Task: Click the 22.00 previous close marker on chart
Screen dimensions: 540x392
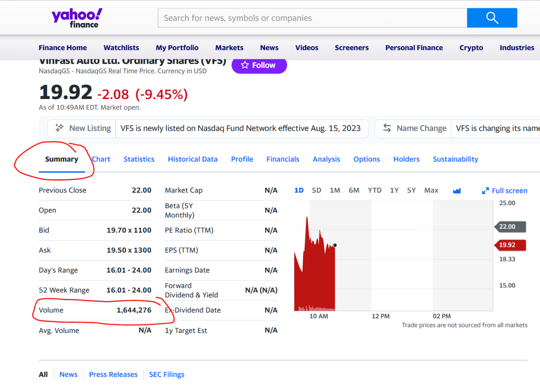Action: click(511, 227)
